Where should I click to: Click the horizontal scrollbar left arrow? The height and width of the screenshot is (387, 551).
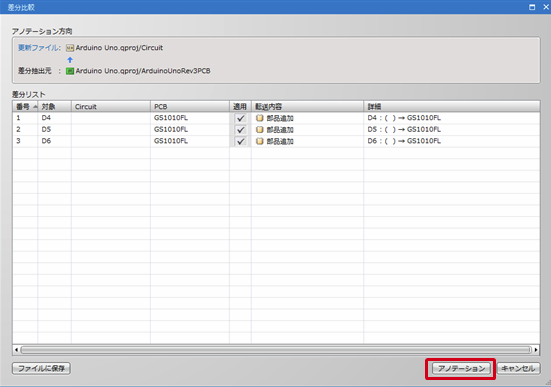pyautogui.click(x=16, y=350)
